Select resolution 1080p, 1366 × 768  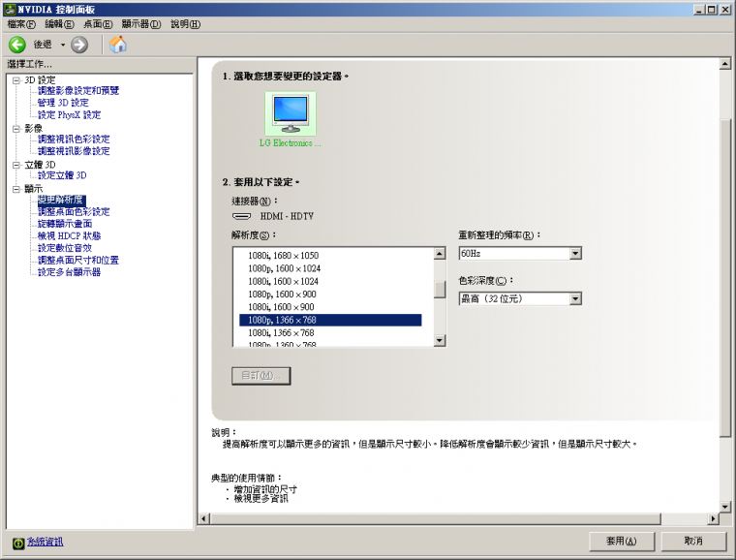pyautogui.click(x=330, y=320)
